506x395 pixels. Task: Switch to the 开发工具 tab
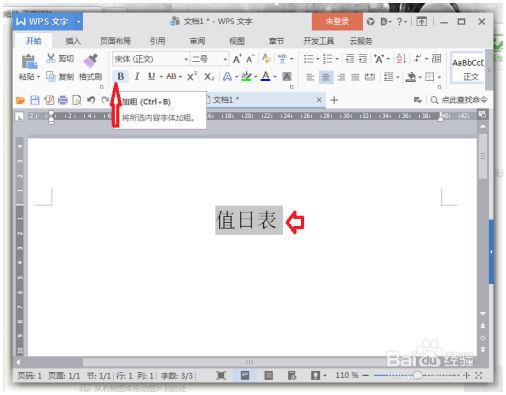[318, 41]
